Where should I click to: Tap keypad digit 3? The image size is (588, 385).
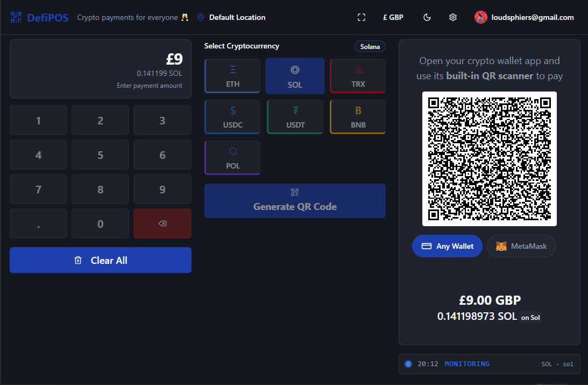[162, 120]
